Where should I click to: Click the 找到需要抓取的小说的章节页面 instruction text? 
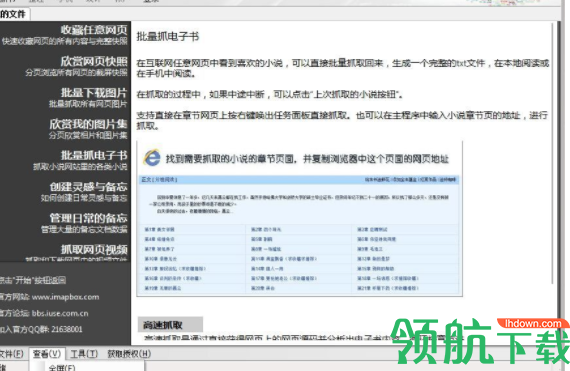[x=308, y=159]
